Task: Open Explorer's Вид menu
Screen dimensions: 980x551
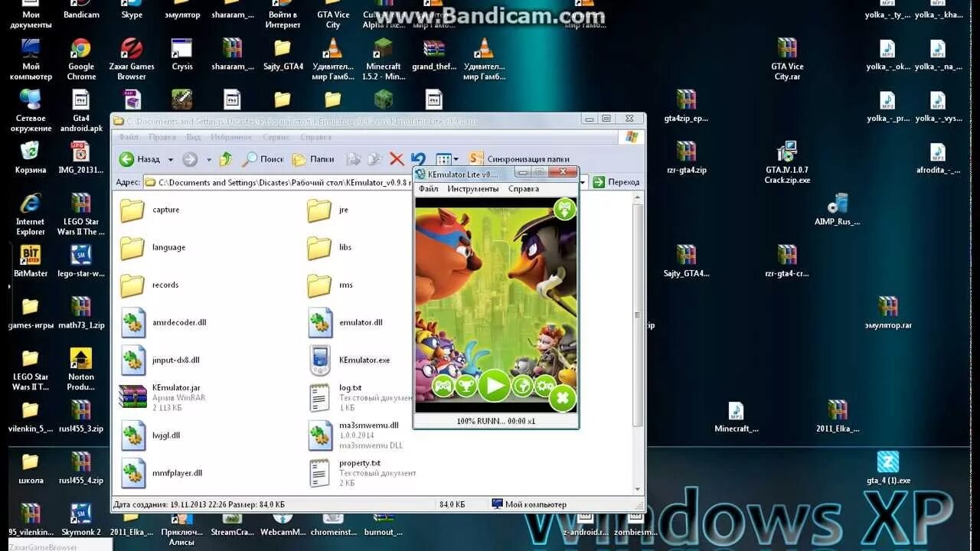Action: [194, 137]
